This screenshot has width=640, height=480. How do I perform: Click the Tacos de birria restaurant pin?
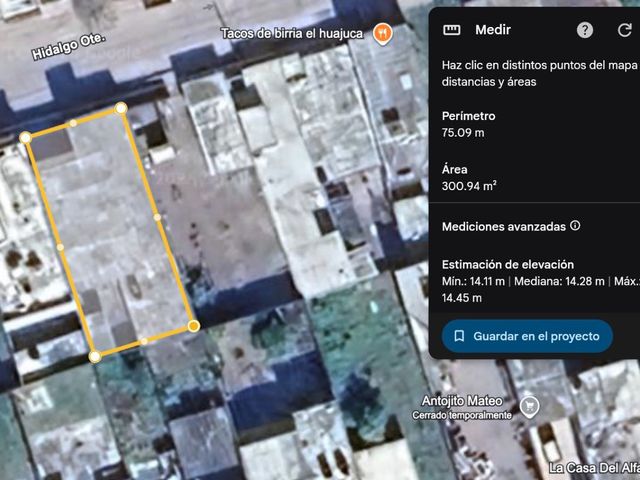382,33
